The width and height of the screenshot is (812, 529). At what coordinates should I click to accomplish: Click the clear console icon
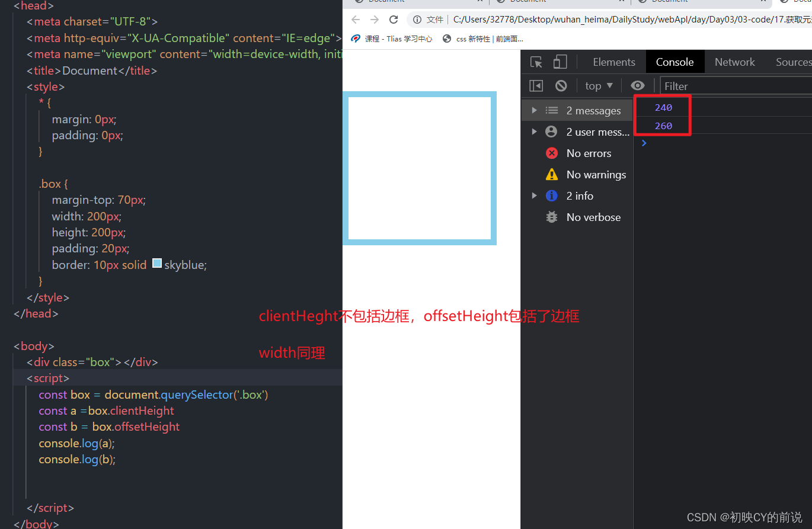(x=561, y=85)
